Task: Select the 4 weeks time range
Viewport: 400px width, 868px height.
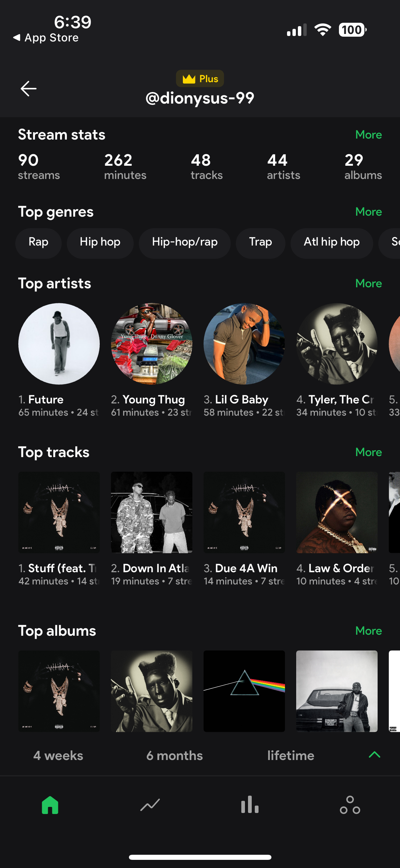Action: click(58, 756)
